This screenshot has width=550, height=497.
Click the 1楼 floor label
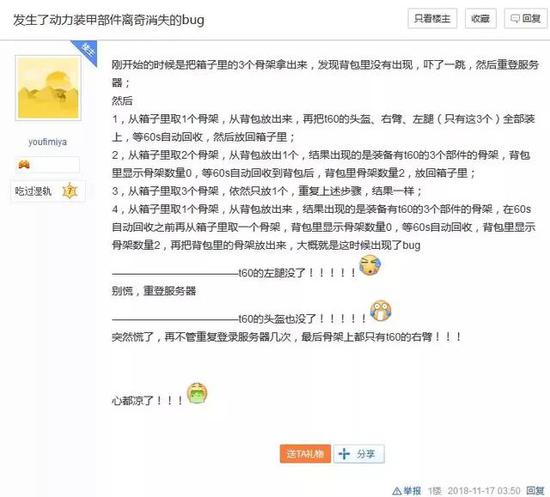pyautogui.click(x=434, y=491)
